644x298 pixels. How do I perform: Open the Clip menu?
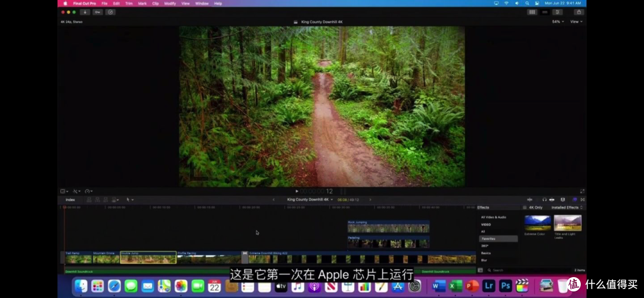(x=155, y=4)
